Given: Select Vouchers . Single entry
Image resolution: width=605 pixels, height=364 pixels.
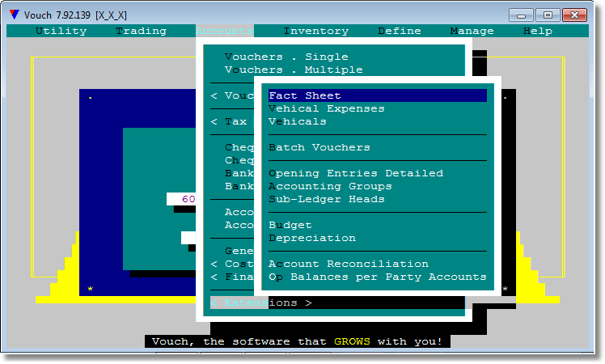Looking at the screenshot, I should (x=286, y=57).
